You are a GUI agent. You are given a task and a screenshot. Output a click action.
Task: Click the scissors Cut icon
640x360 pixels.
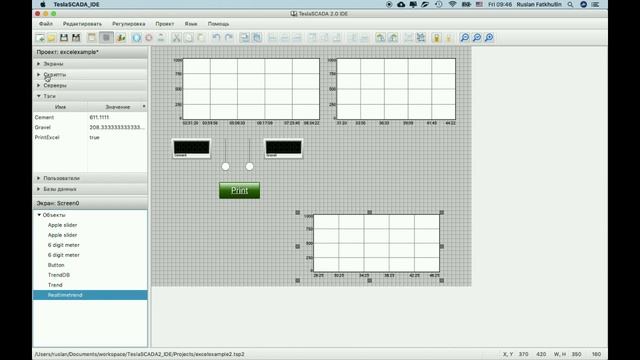[x=176, y=38]
